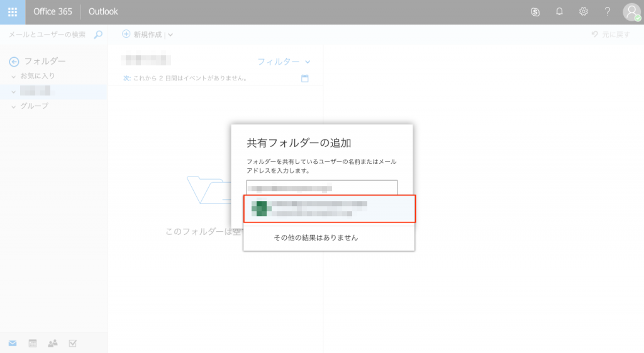Expand the グループ section
644x353 pixels.
[x=14, y=106]
